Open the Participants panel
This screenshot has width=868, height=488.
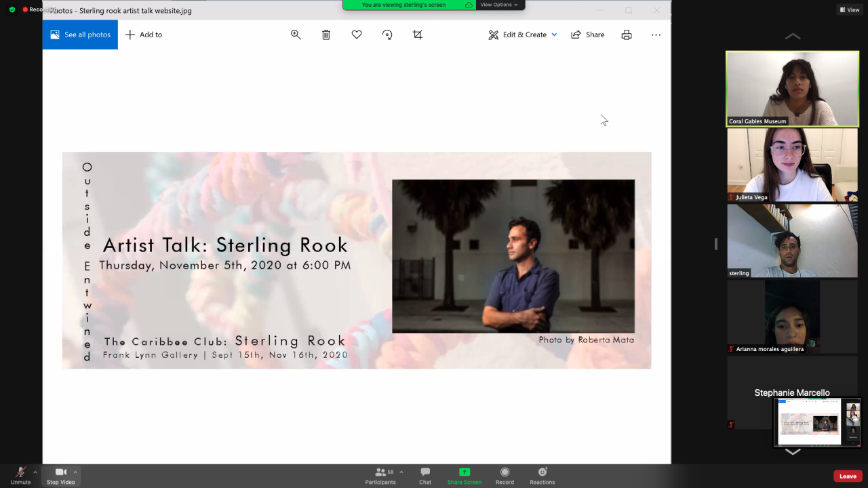[x=380, y=475]
